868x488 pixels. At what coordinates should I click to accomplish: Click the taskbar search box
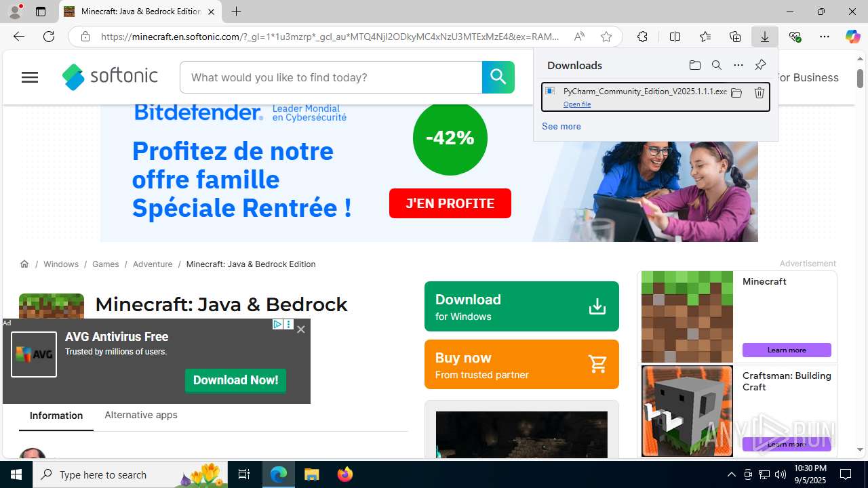click(130, 474)
